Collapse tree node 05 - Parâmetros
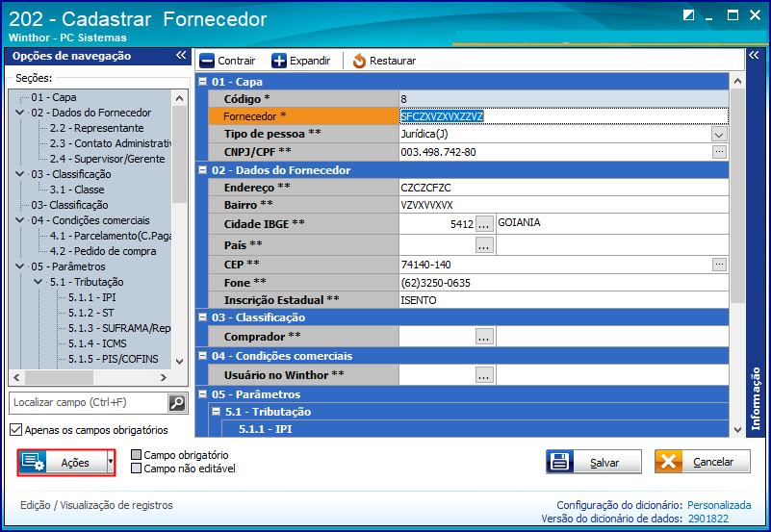 [20, 266]
